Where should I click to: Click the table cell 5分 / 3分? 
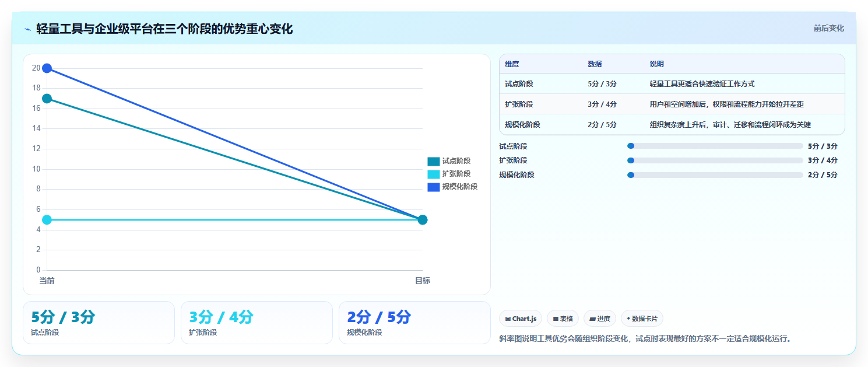[x=602, y=84]
